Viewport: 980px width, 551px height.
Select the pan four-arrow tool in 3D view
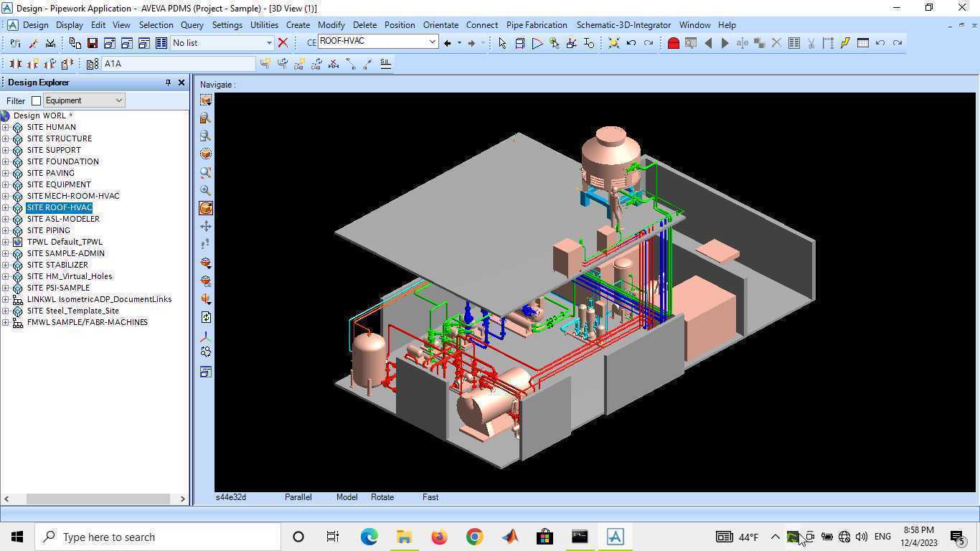click(x=206, y=226)
